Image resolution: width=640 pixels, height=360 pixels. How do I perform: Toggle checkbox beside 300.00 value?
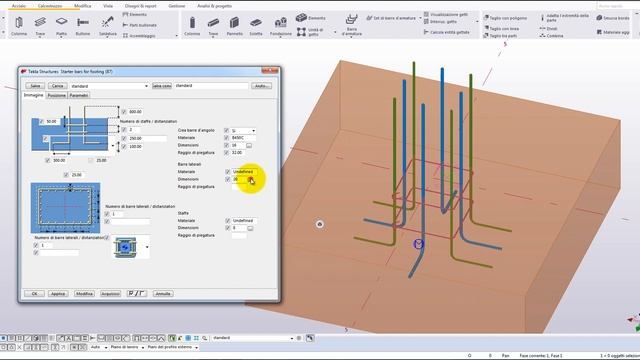click(x=48, y=160)
